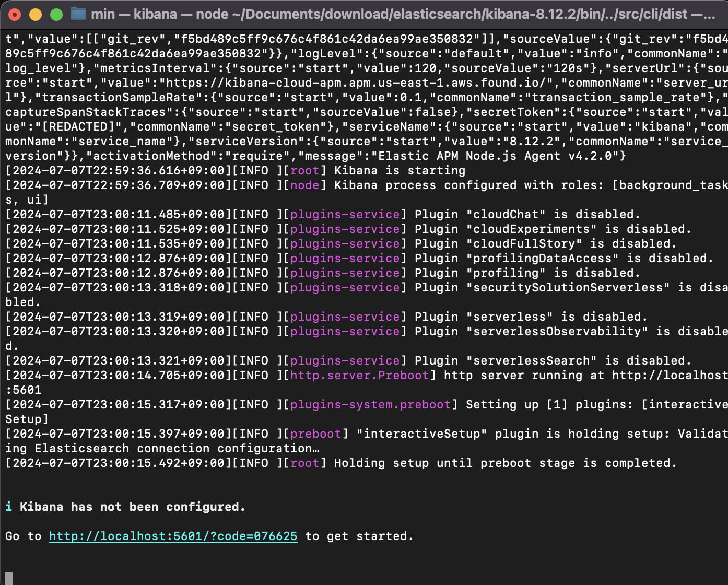Click the "securitySolutionServerless" plugin name
Viewport: 728px width, 585px height.
pyautogui.click(x=568, y=288)
